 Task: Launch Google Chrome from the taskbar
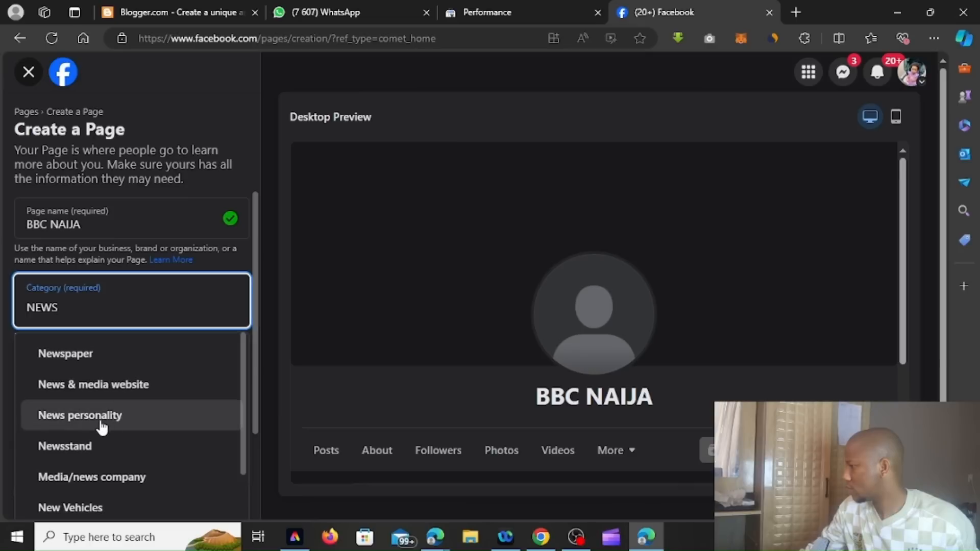[x=541, y=537]
